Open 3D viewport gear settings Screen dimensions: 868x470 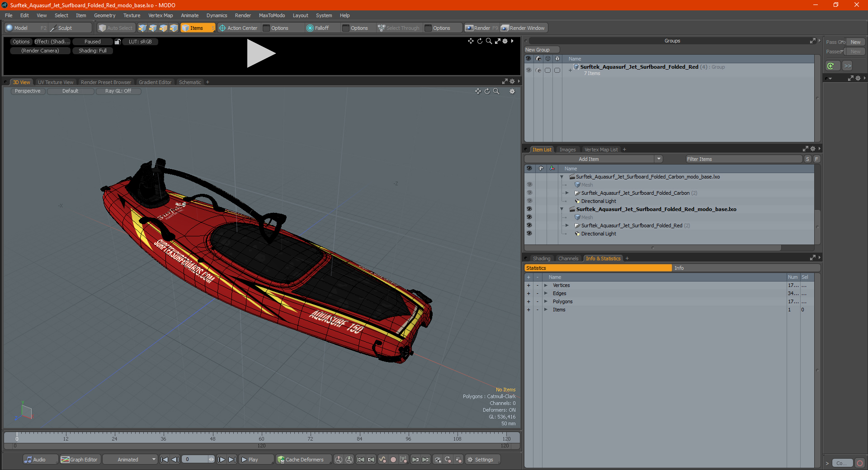[x=512, y=91]
